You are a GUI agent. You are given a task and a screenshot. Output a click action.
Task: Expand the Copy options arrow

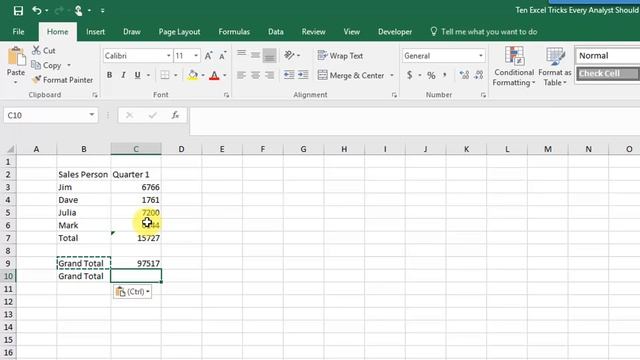pyautogui.click(x=69, y=65)
